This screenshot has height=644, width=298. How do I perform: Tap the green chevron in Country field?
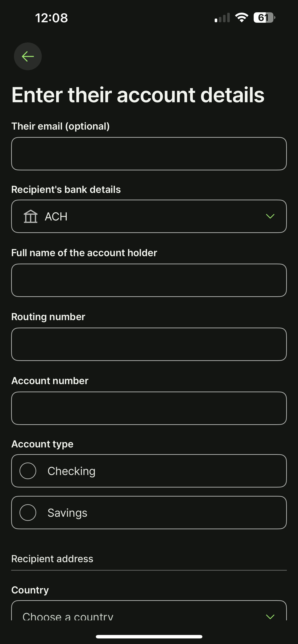[270, 616]
